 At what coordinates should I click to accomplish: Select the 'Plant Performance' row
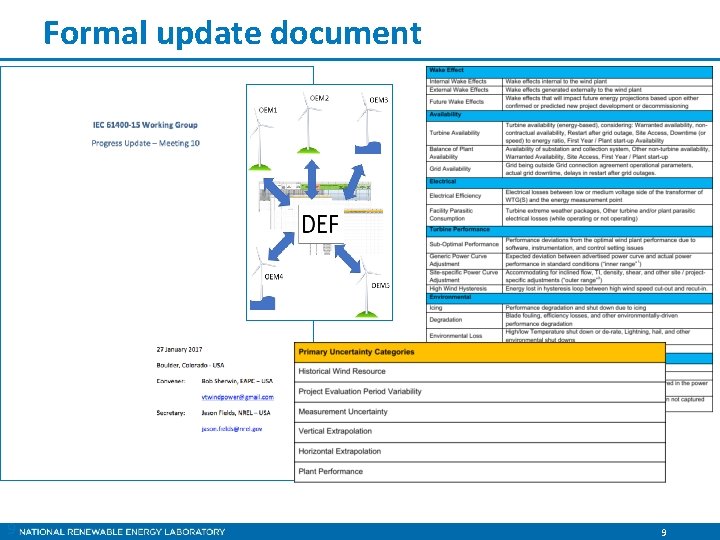480,472
